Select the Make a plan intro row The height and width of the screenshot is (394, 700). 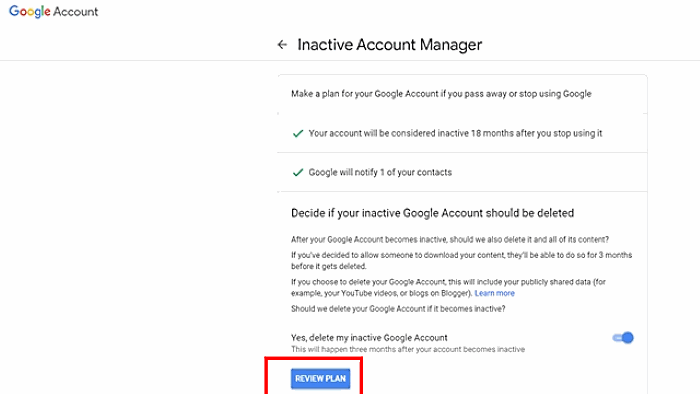462,94
